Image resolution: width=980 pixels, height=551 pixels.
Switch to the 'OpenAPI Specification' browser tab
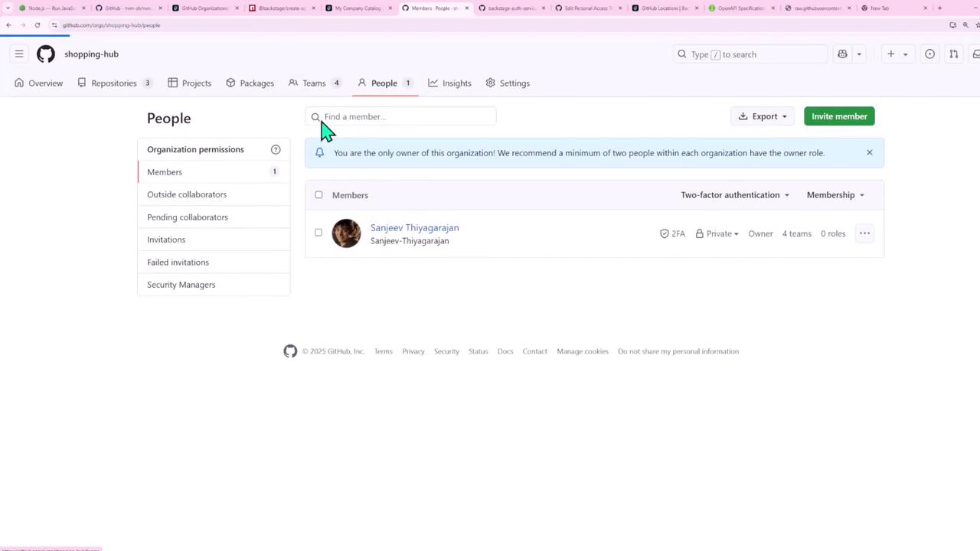(740, 8)
